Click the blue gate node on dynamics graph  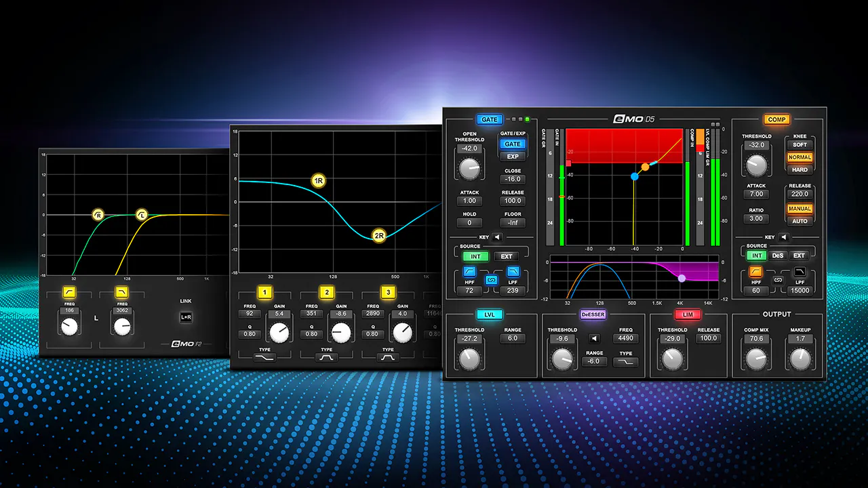635,176
